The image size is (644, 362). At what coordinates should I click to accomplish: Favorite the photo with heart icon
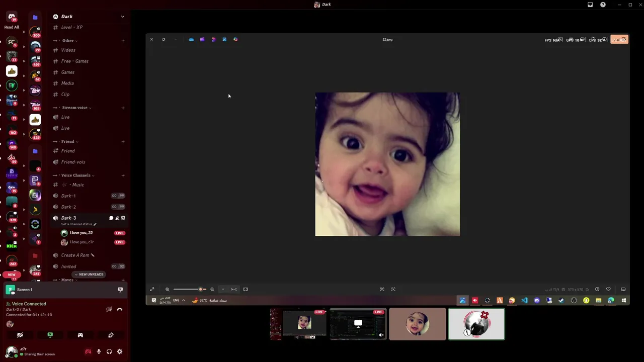click(x=608, y=289)
